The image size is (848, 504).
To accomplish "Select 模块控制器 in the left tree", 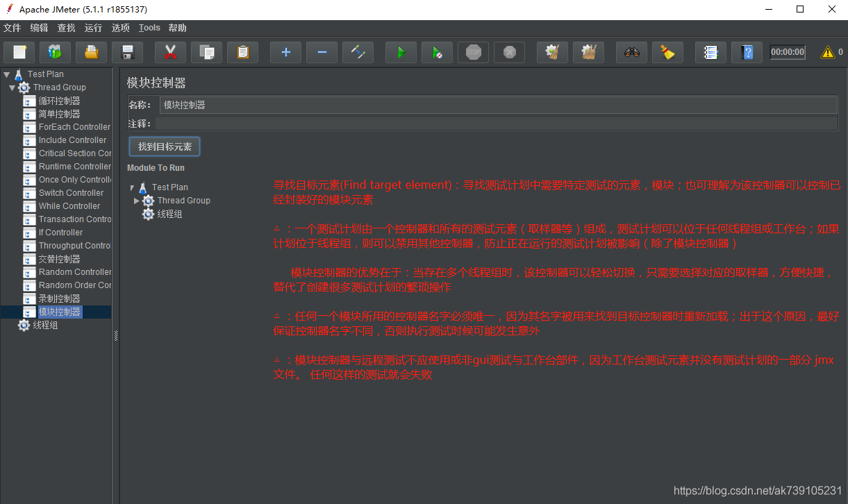I will 59,312.
